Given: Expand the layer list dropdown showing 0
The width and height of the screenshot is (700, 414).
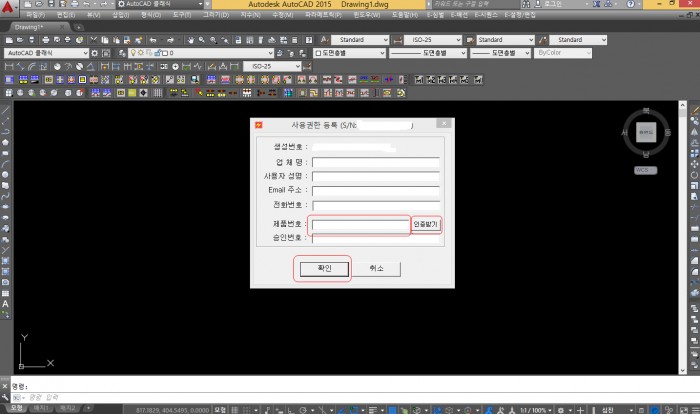Looking at the screenshot, I should click(x=270, y=53).
